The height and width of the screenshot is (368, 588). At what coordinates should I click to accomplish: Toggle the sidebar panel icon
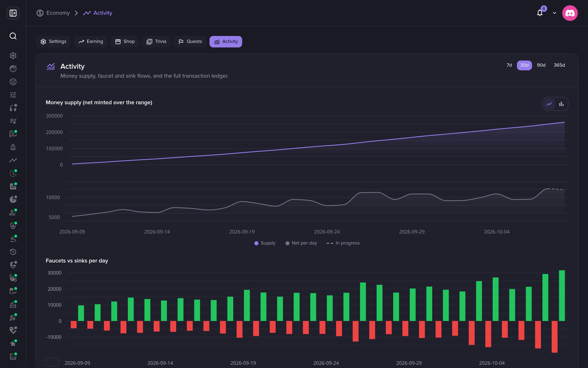point(13,13)
